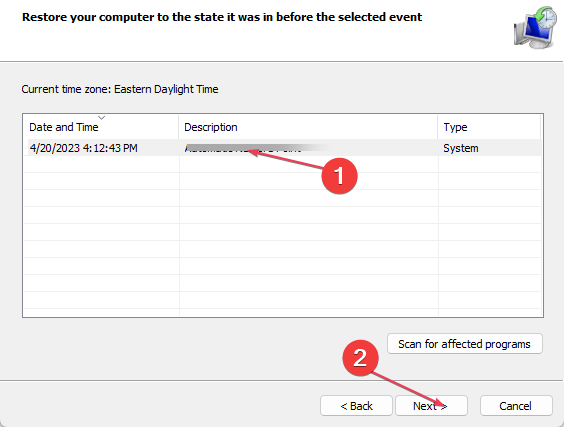Screen dimensions: 564x427
Task: Cancel the System Restore wizard
Action: click(x=516, y=406)
